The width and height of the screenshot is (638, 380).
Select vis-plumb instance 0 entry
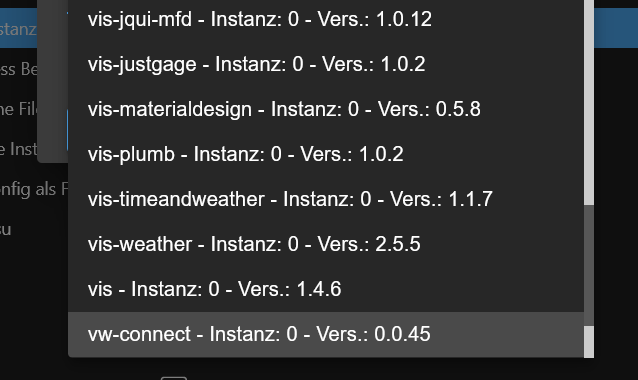click(x=326, y=154)
